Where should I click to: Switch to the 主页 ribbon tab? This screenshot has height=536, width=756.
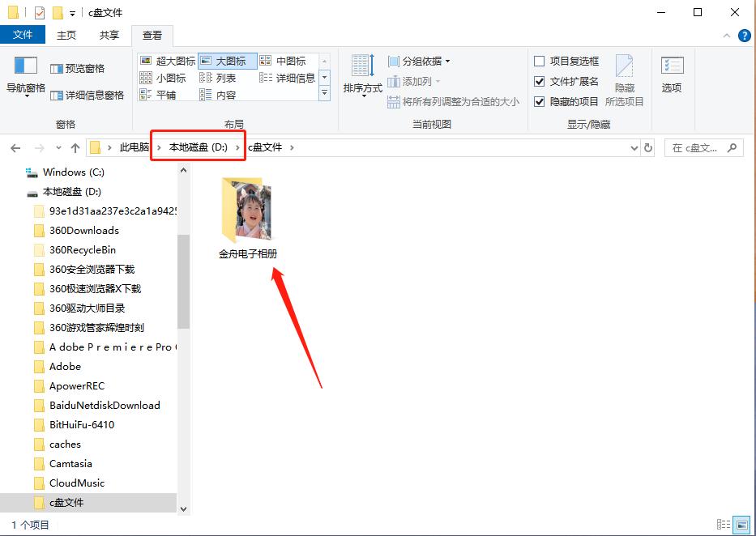(66, 35)
